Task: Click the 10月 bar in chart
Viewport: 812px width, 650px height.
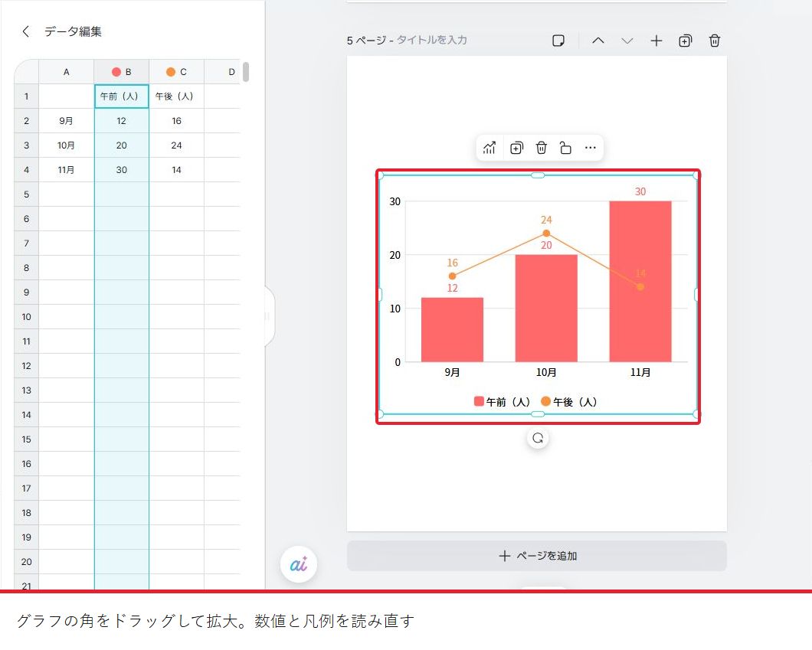Action: tap(546, 309)
